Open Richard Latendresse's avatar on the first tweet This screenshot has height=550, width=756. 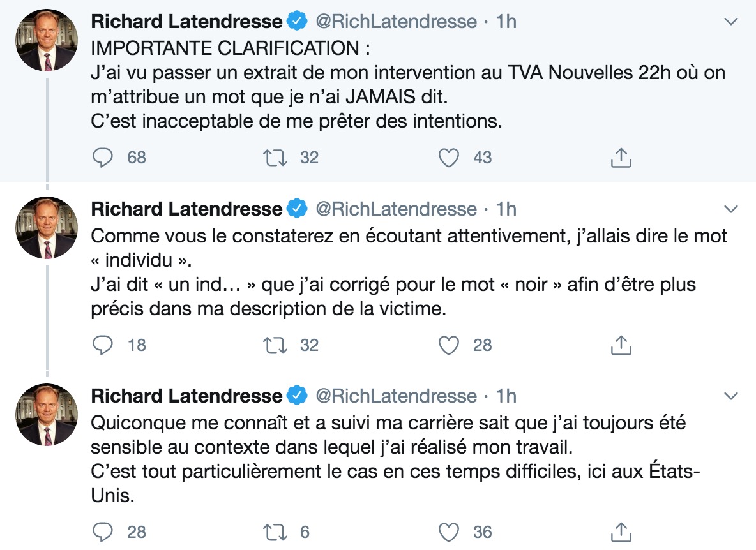click(x=47, y=40)
